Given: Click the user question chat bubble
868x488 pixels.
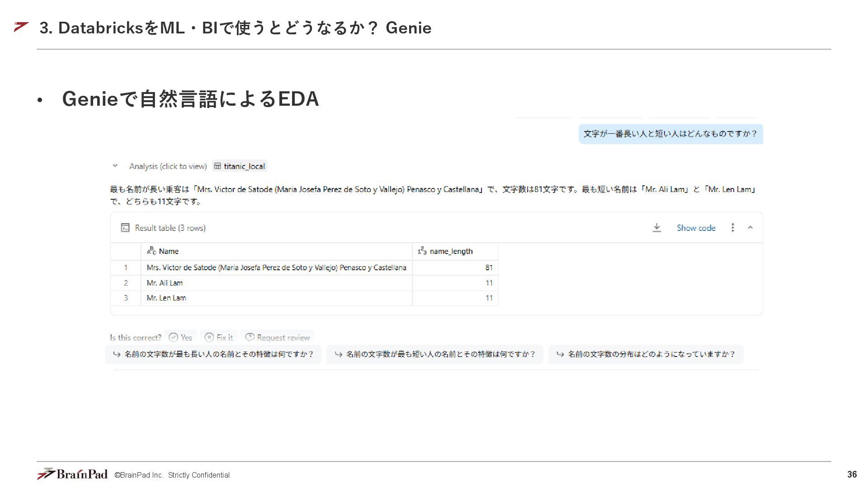Looking at the screenshot, I should coord(670,134).
